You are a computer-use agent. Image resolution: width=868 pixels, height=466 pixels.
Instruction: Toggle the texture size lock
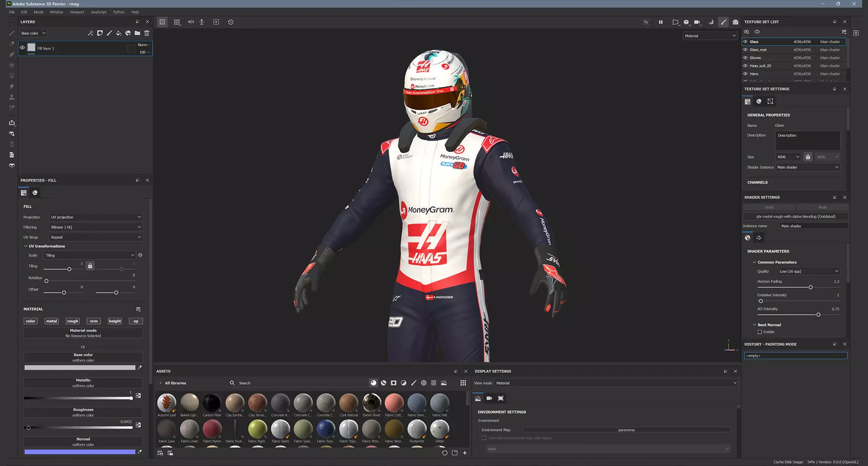pyautogui.click(x=808, y=157)
